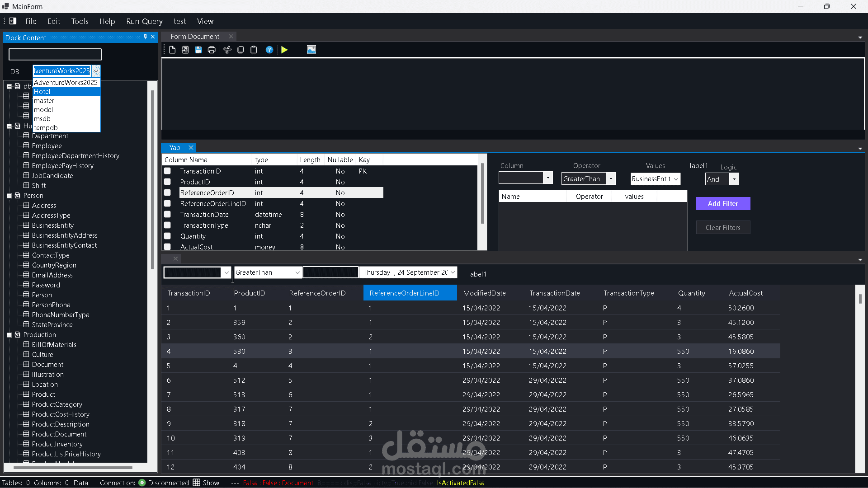The height and width of the screenshot is (488, 868).
Task: Collapse the Production tree node
Action: tap(9, 335)
